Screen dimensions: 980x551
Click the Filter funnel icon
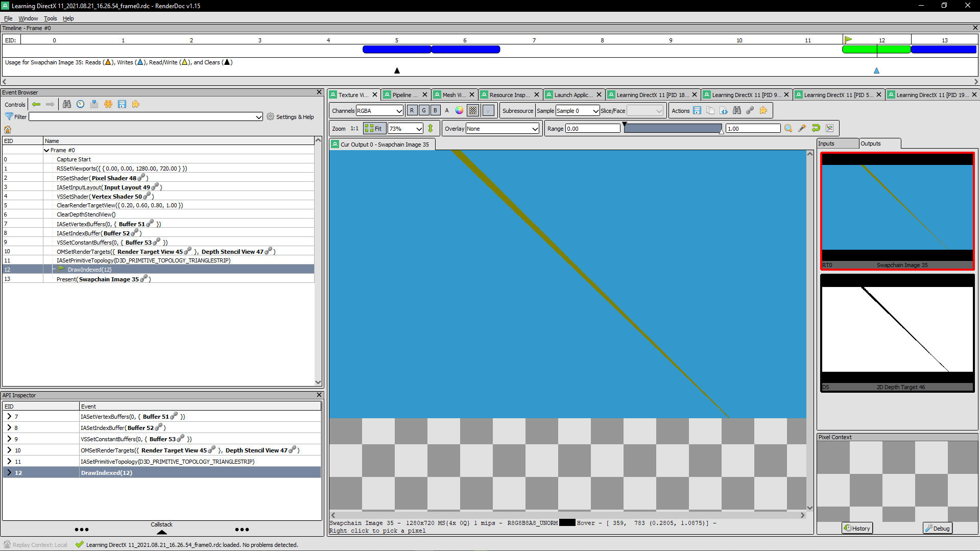coord(9,117)
